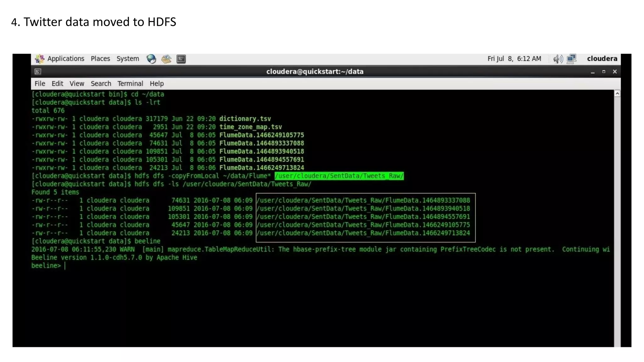Click HDFS path ending FlumeData.1464894557691

[x=363, y=217]
